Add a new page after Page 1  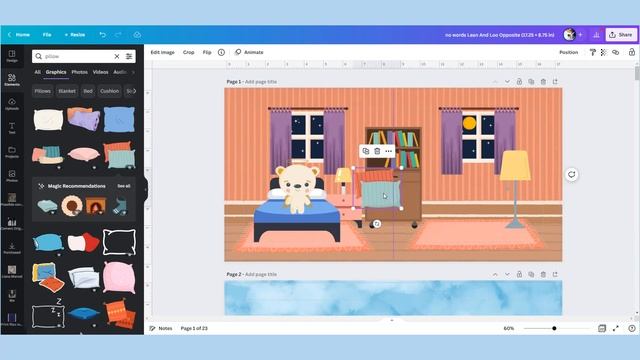[x=555, y=82]
